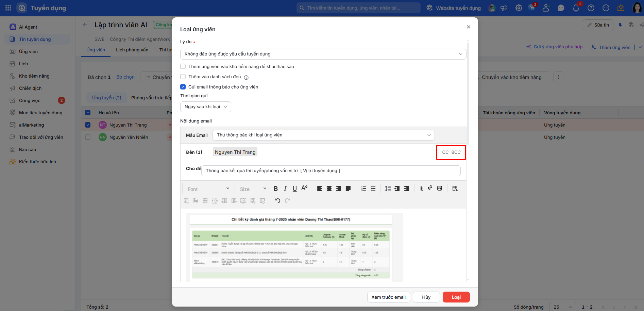Open rows per page dropdown 25
The image size is (644, 311).
(x=563, y=307)
